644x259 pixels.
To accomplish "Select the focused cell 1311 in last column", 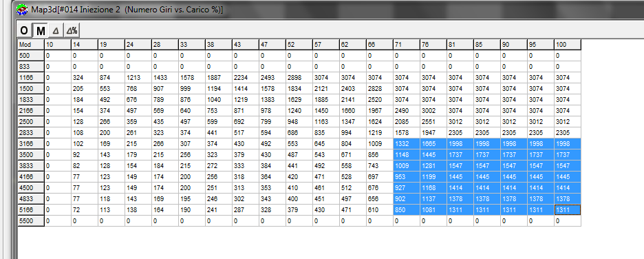I will click(x=567, y=210).
